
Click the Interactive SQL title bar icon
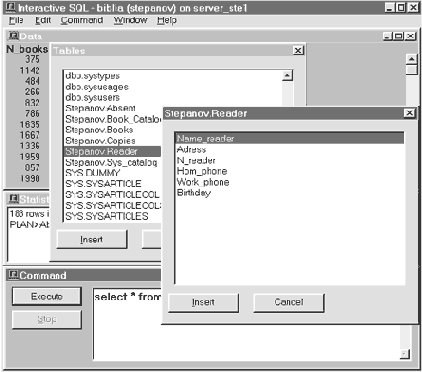pyautogui.click(x=11, y=7)
